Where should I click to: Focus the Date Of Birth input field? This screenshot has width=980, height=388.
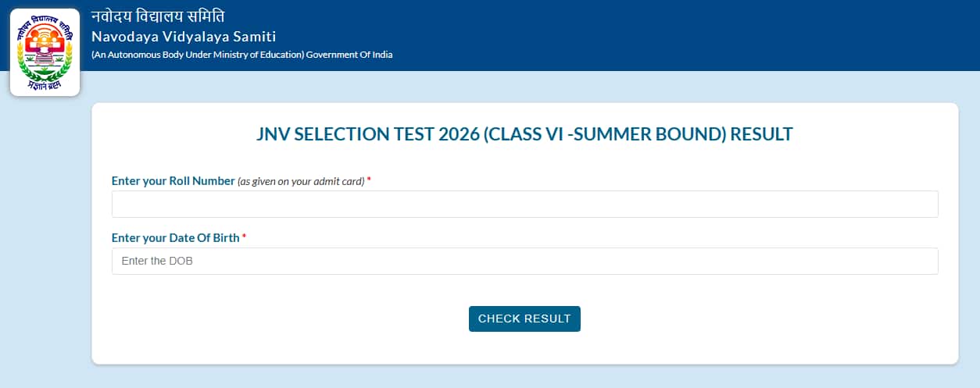click(x=524, y=261)
